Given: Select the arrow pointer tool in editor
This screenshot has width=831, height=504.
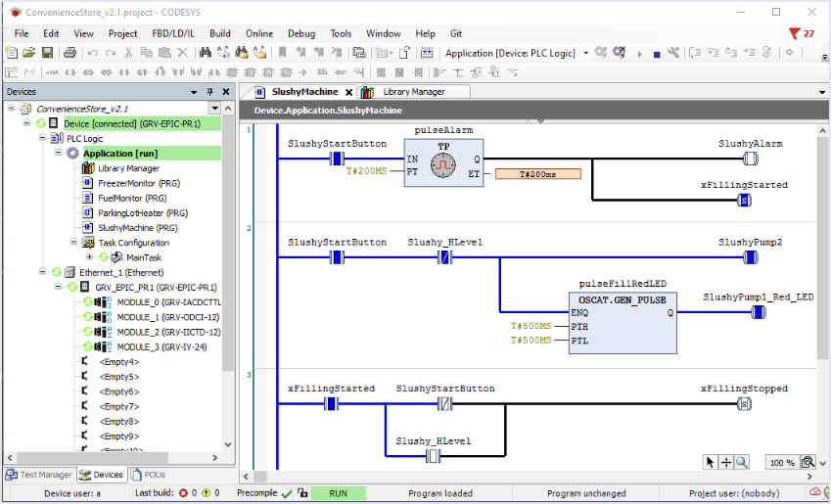Looking at the screenshot, I should (x=711, y=462).
